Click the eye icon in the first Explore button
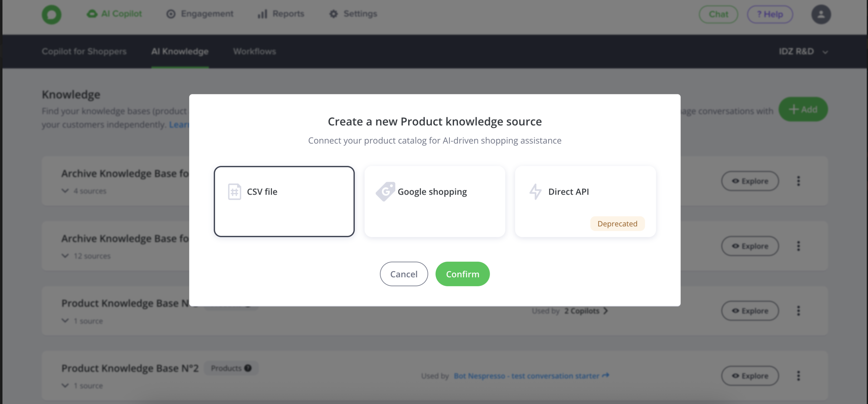868x404 pixels. click(735, 181)
